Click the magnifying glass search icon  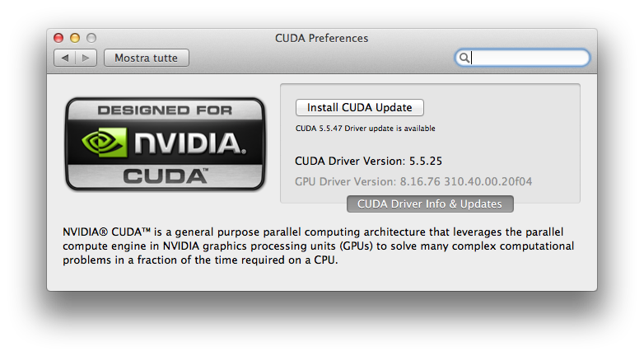tap(464, 58)
